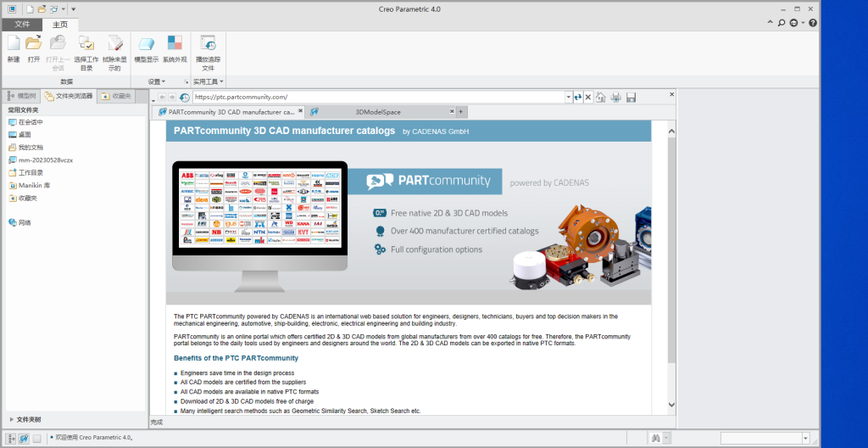The image size is (868, 448).
Task: Open the windows icon dropdown arrow in quick access toolbar
Action: click(x=63, y=8)
